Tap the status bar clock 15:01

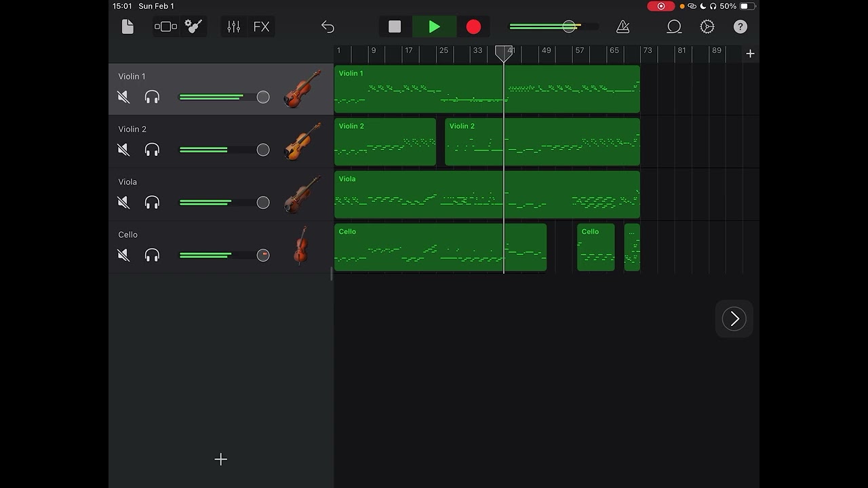tap(122, 6)
